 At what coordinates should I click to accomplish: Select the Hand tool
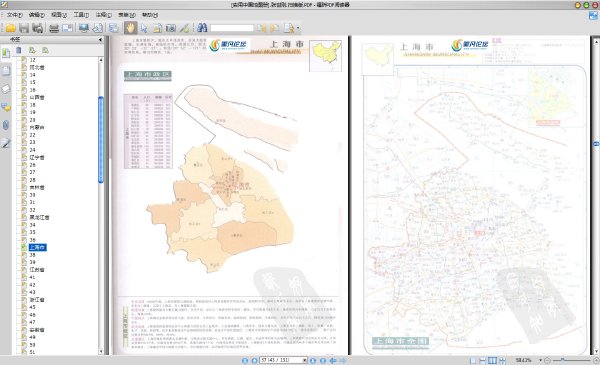tap(130, 28)
